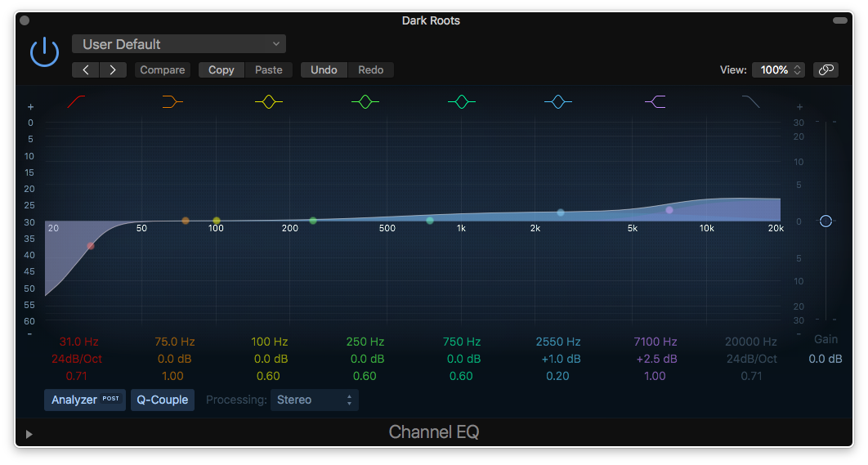Go to next preset arrow
Image resolution: width=868 pixels, height=465 pixels.
[113, 69]
